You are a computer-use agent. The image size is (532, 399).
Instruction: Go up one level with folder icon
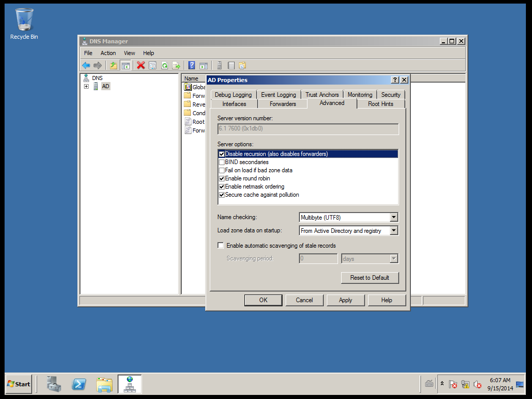point(114,65)
